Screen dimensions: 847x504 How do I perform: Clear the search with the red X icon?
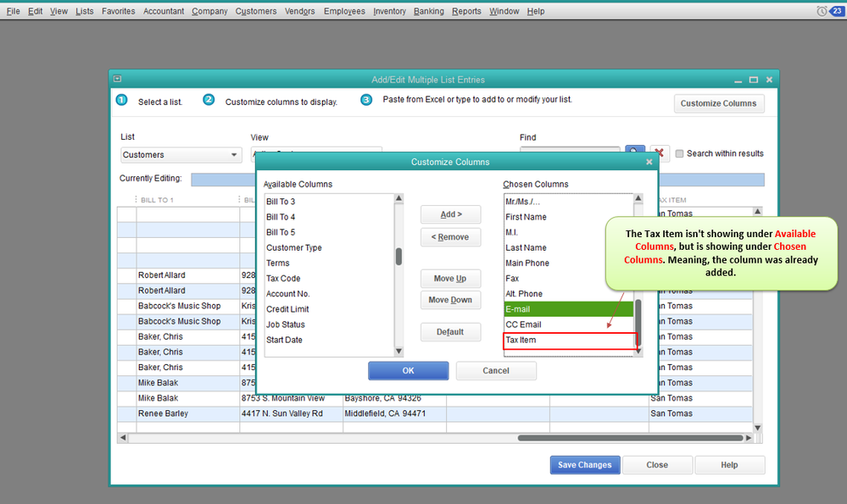pos(660,152)
